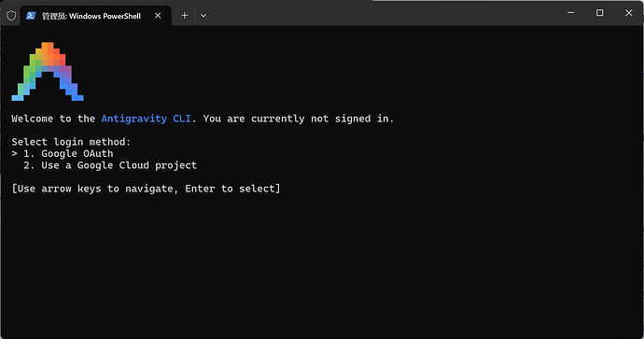The image size is (644, 339).
Task: Close the terminal window
Action: pyautogui.click(x=628, y=13)
